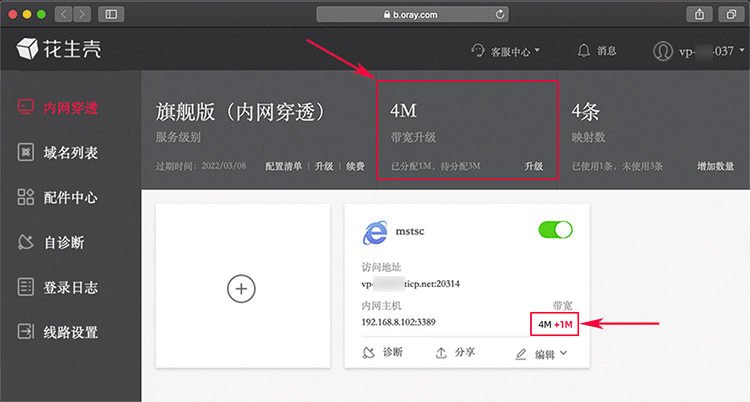Screen dimensions: 750x402
Task: View 登录日志 page
Action: [x=58, y=287]
